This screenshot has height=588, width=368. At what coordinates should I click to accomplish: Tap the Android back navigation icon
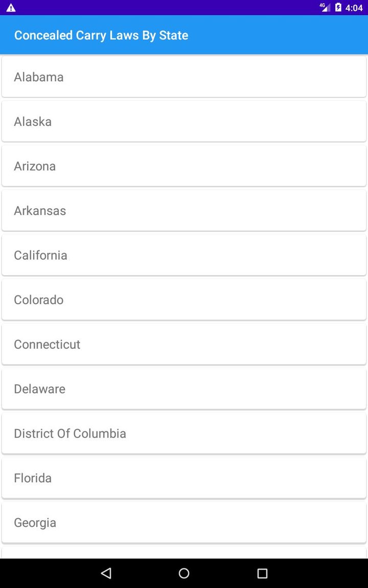(106, 573)
